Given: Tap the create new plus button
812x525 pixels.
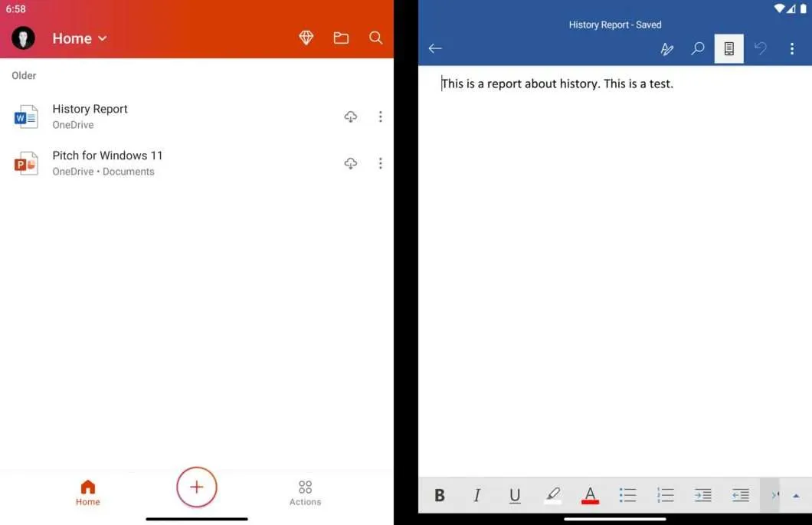Looking at the screenshot, I should click(197, 487).
